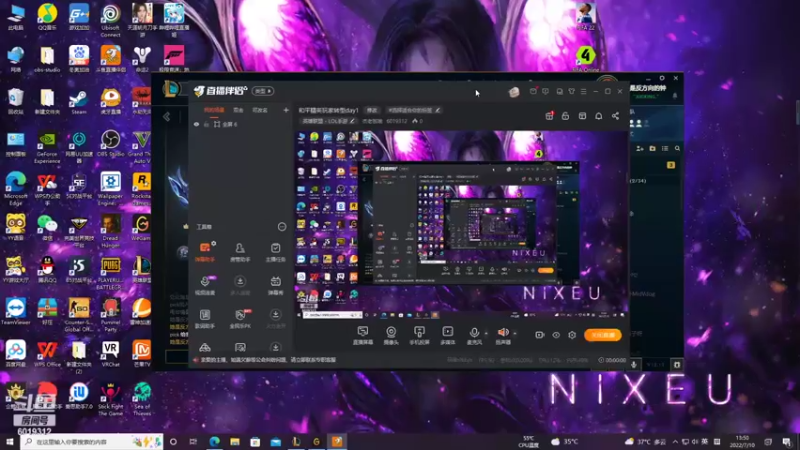
Task: Open TeamViewer desktop shortcut
Action: pos(15,311)
